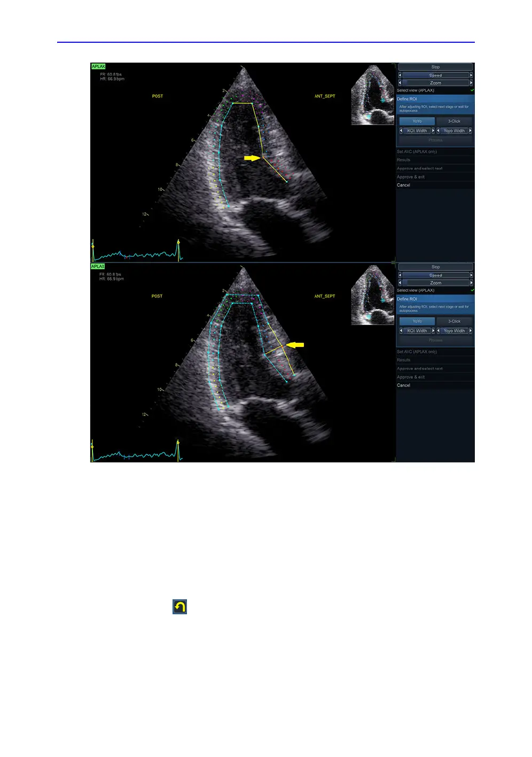This screenshot has height=757, width=532.
Task: Click the POST label in lower ultrasound view
Action: coord(157,296)
